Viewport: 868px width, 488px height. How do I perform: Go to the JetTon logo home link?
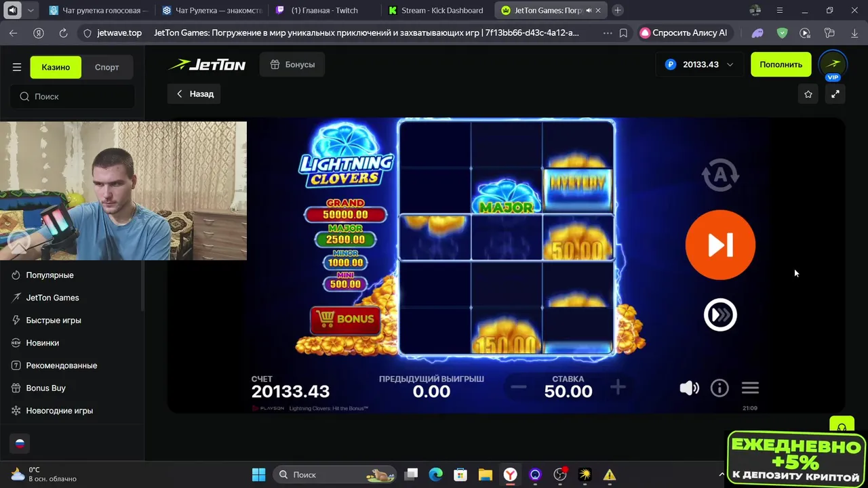coord(208,65)
